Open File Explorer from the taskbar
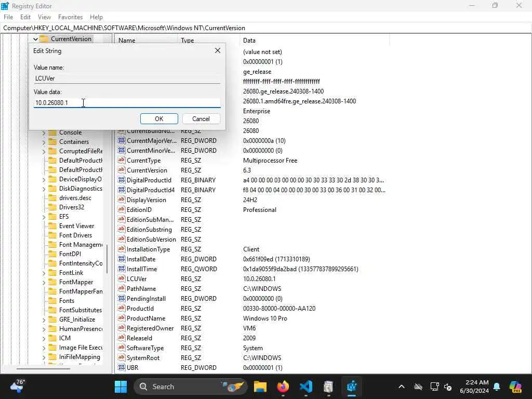Viewport: 532px width, 399px height. pyautogui.click(x=260, y=387)
